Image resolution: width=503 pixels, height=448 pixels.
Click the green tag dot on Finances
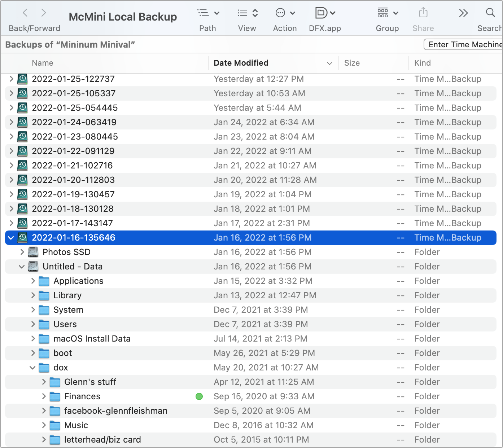coord(199,396)
